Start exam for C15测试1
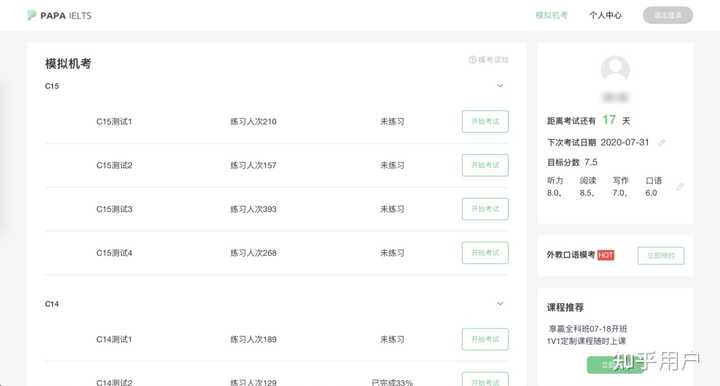This screenshot has height=386, width=720. click(485, 122)
